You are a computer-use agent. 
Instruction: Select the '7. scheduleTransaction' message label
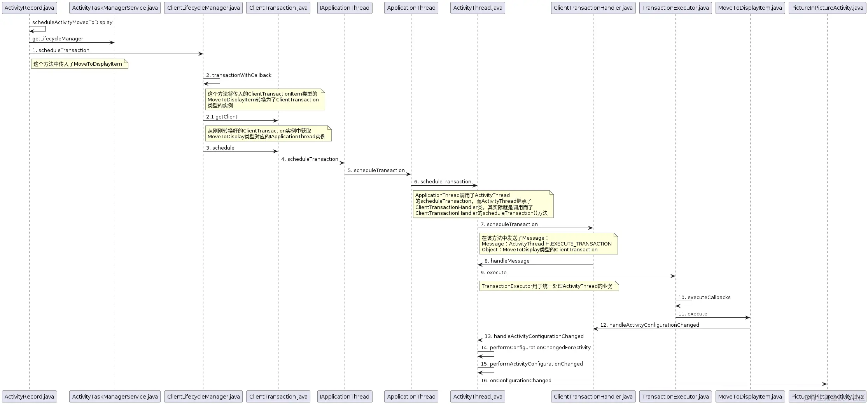pos(509,225)
